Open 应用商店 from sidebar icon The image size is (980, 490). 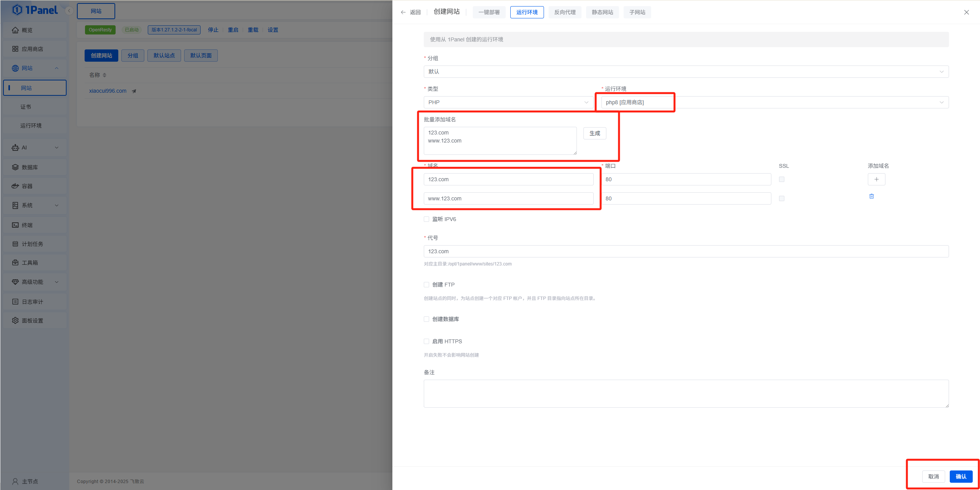coord(15,49)
